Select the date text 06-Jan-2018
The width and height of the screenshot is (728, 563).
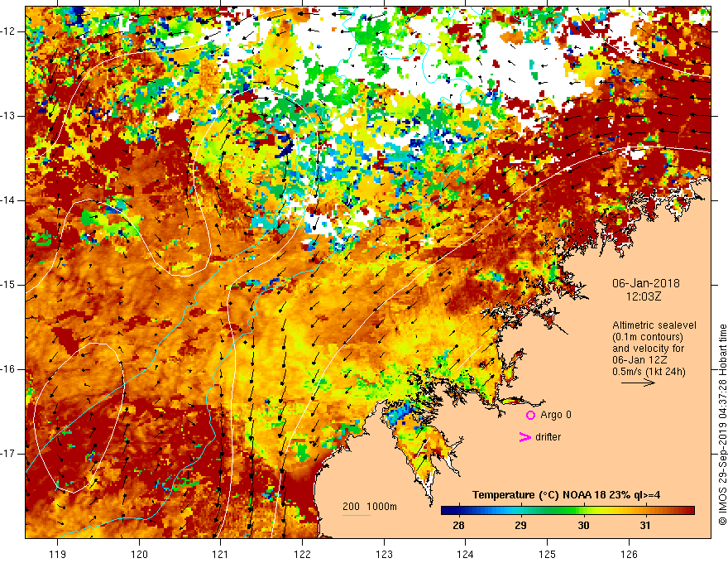click(646, 283)
